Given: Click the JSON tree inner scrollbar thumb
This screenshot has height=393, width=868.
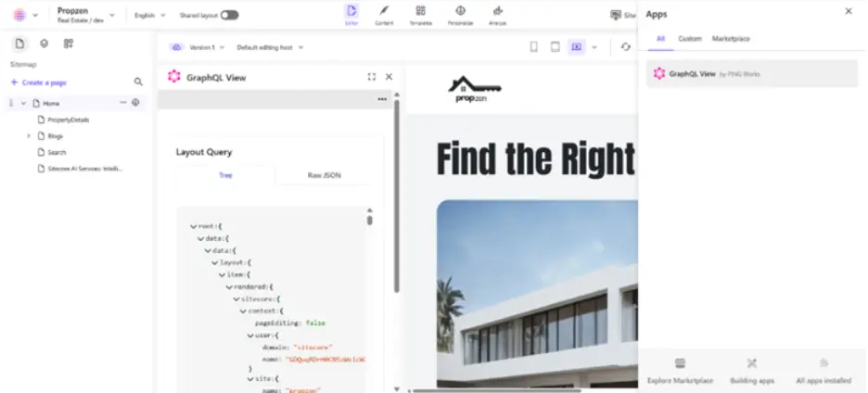Looking at the screenshot, I should [x=370, y=220].
